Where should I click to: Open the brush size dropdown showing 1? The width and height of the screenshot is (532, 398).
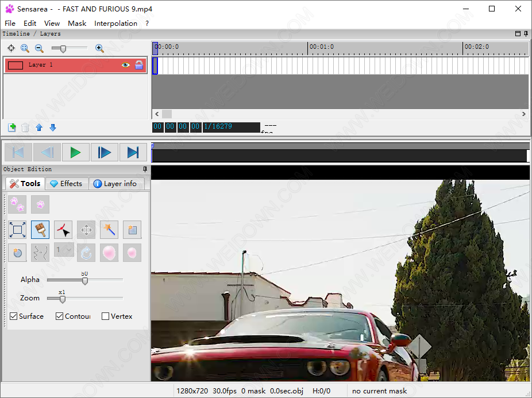click(64, 250)
